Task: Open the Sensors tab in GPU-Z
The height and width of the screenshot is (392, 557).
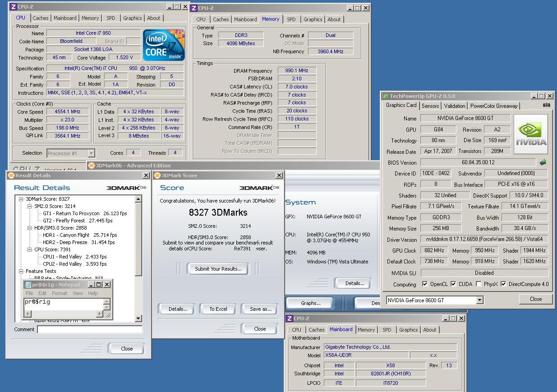Action: [430, 106]
